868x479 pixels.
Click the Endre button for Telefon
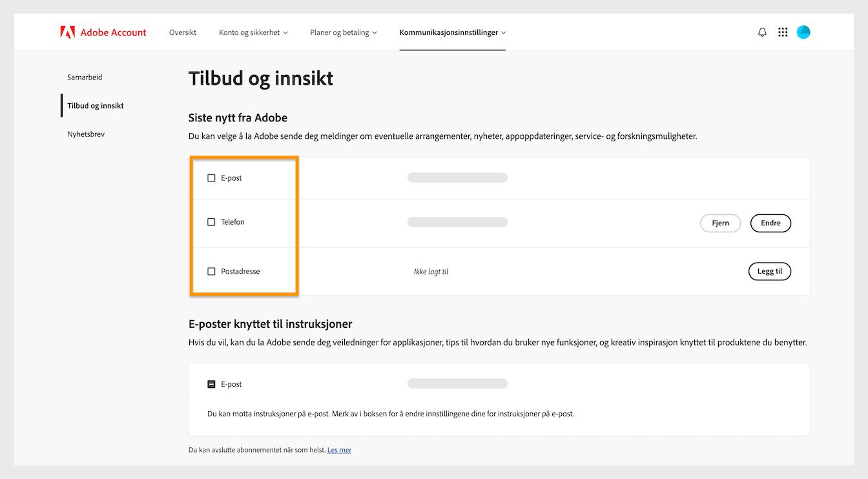click(770, 223)
